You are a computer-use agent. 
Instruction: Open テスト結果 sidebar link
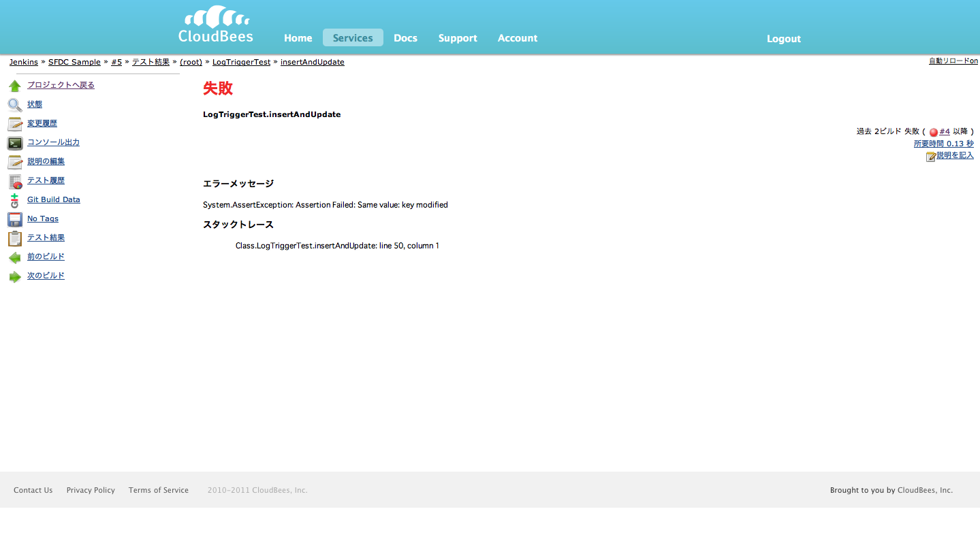click(x=46, y=238)
